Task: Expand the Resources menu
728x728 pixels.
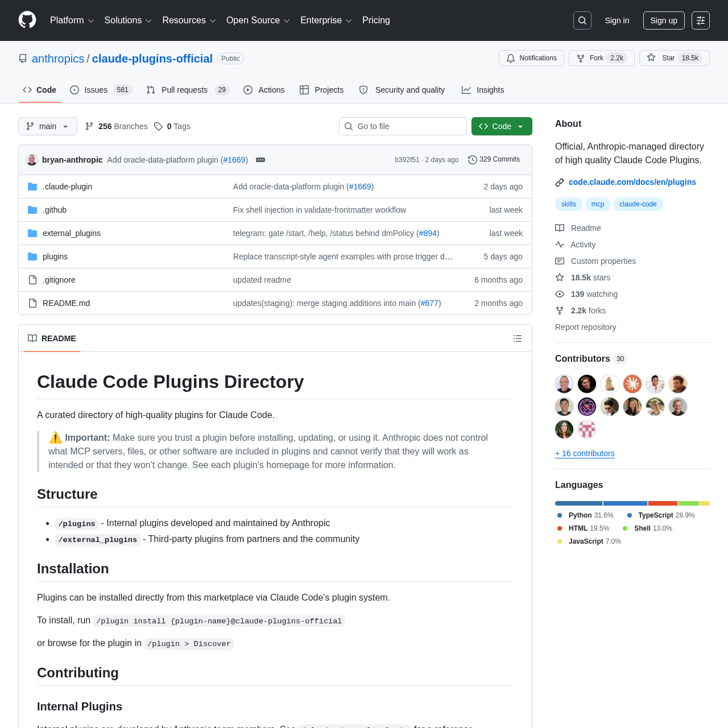Action: point(189,20)
